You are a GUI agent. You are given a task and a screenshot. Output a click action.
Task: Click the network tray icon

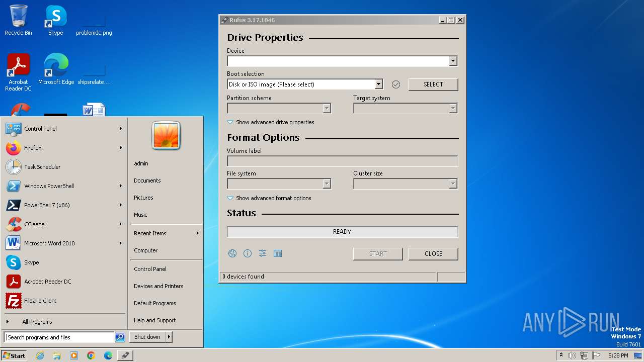[x=584, y=355]
